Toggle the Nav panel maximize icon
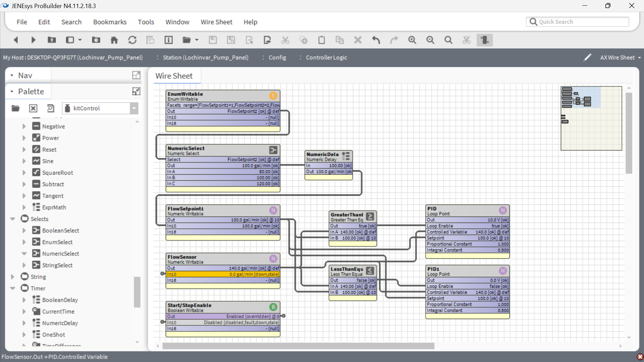Screen dimensions: 644x362 (136, 75)
